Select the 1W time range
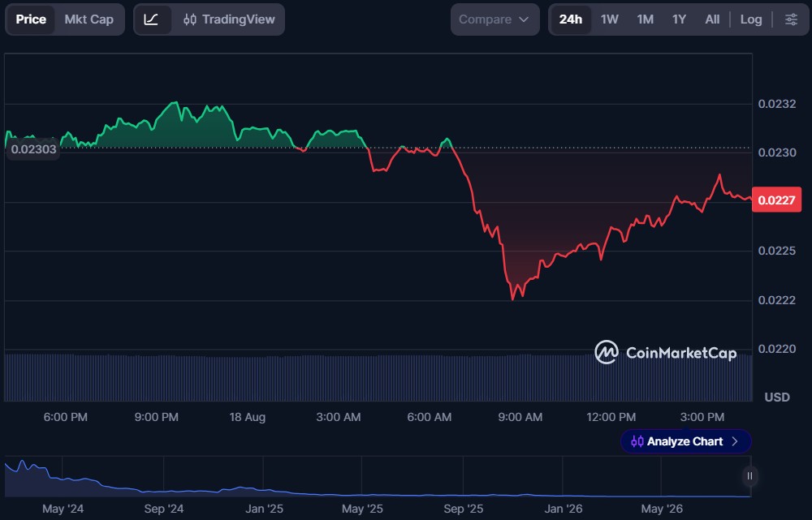812x520 pixels. pyautogui.click(x=610, y=19)
